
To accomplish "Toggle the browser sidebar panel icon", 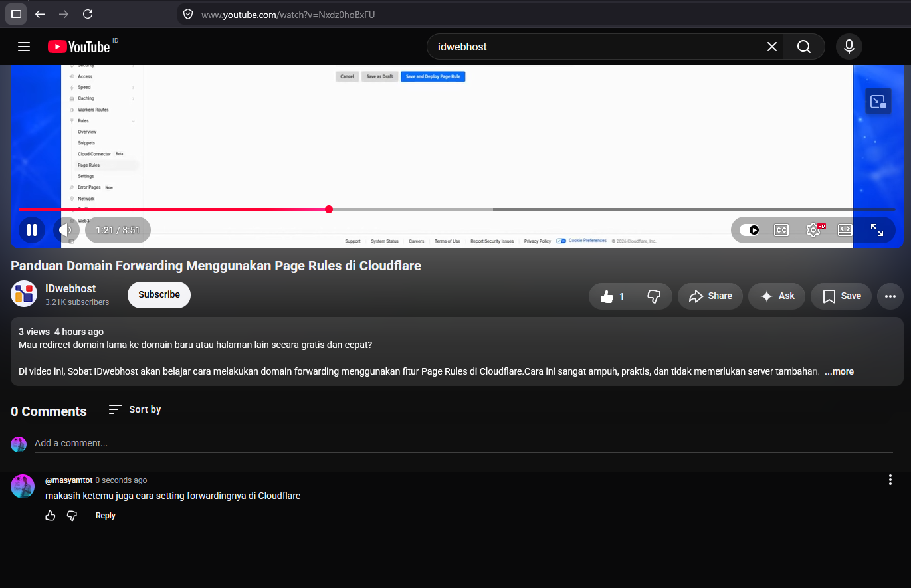I will pyautogui.click(x=16, y=14).
